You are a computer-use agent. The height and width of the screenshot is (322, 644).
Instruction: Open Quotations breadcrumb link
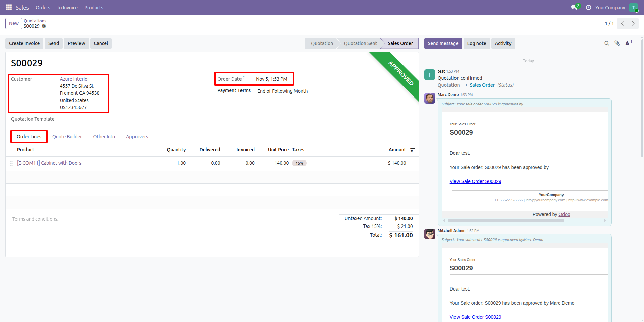[x=35, y=21]
